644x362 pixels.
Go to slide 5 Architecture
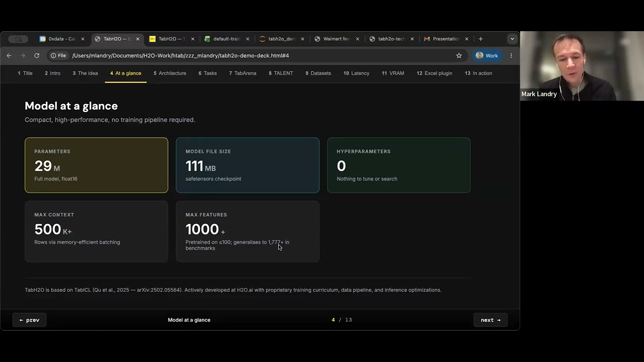point(170,73)
